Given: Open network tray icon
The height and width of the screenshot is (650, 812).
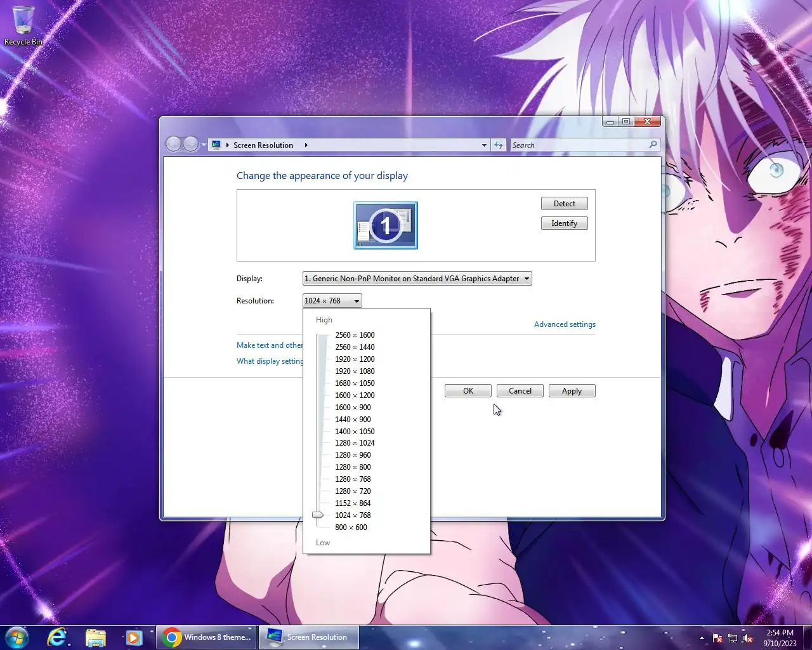Looking at the screenshot, I should tap(733, 638).
